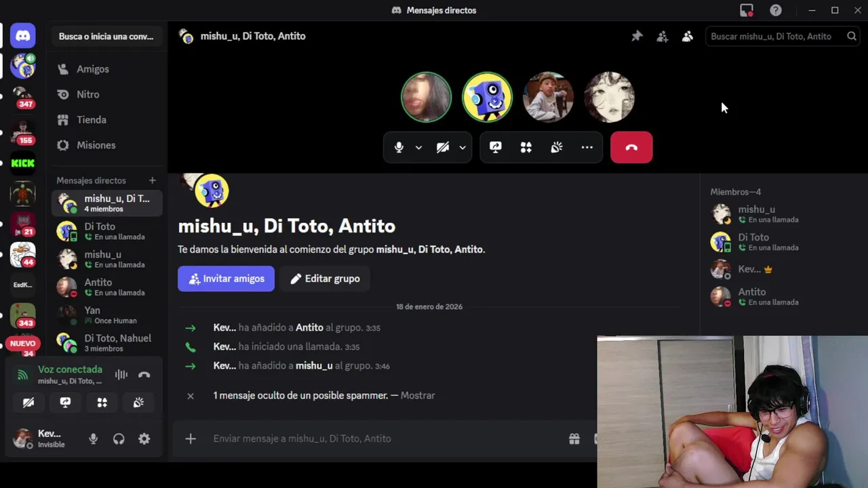Image resolution: width=868 pixels, height=488 pixels.
Task: Launch activities from voice panel
Action: pos(102,403)
